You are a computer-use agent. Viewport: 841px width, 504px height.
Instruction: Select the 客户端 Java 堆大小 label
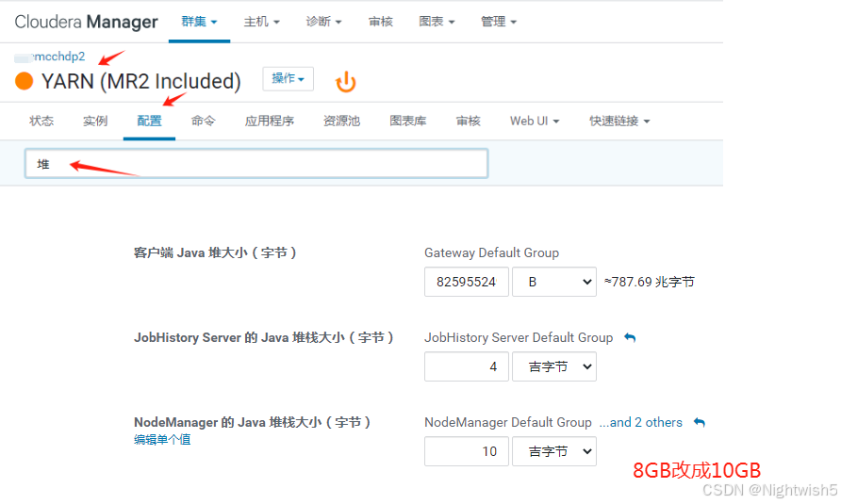(x=215, y=252)
